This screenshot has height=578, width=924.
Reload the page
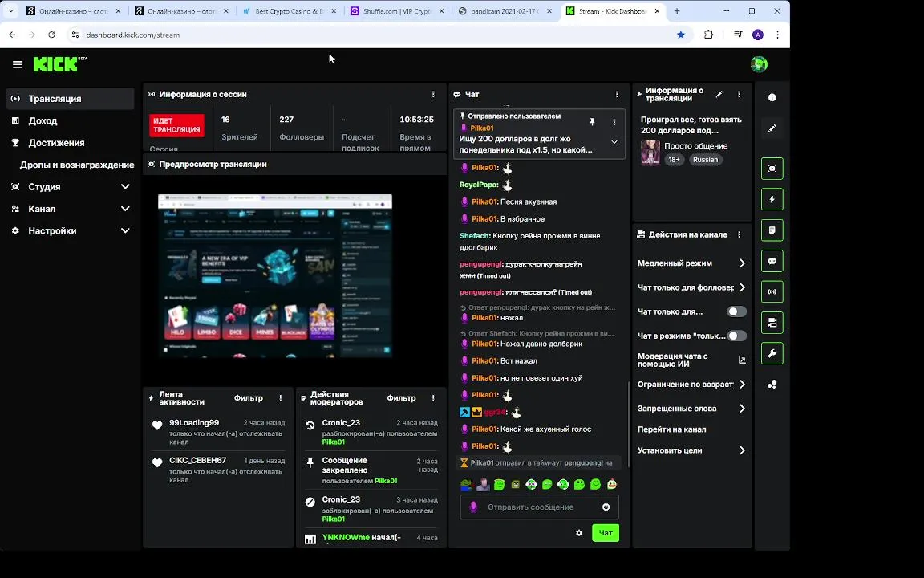52,35
